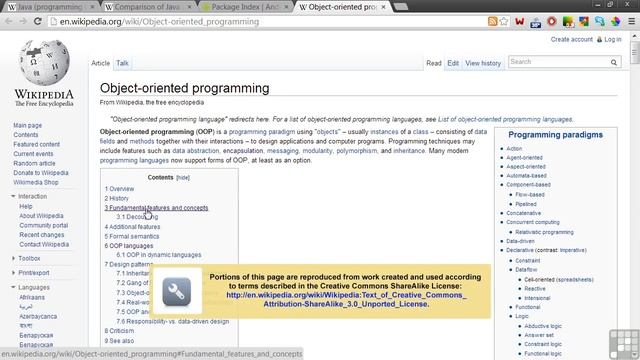This screenshot has width=640, height=360.
Task: Click the browser address bar URL
Action: click(x=160, y=22)
